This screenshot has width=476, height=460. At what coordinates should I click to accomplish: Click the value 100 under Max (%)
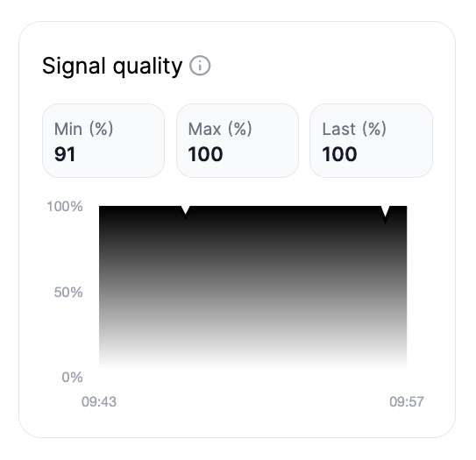[205, 154]
